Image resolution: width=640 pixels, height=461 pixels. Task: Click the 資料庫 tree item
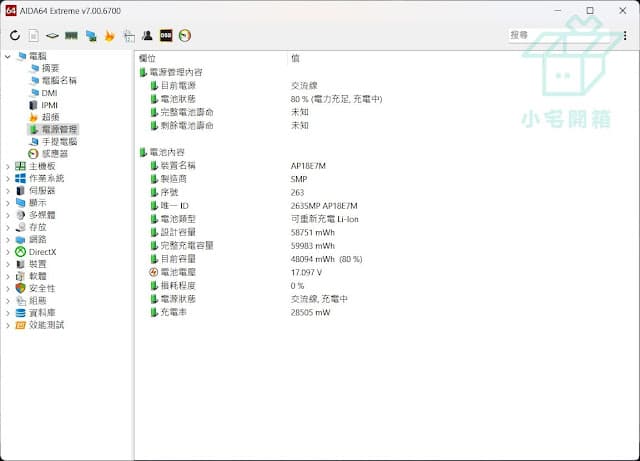[35, 313]
